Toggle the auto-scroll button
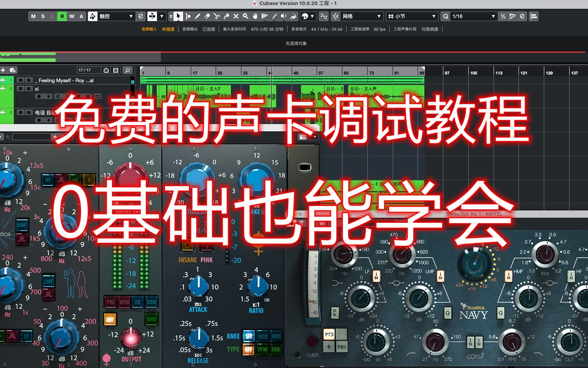 click(152, 16)
